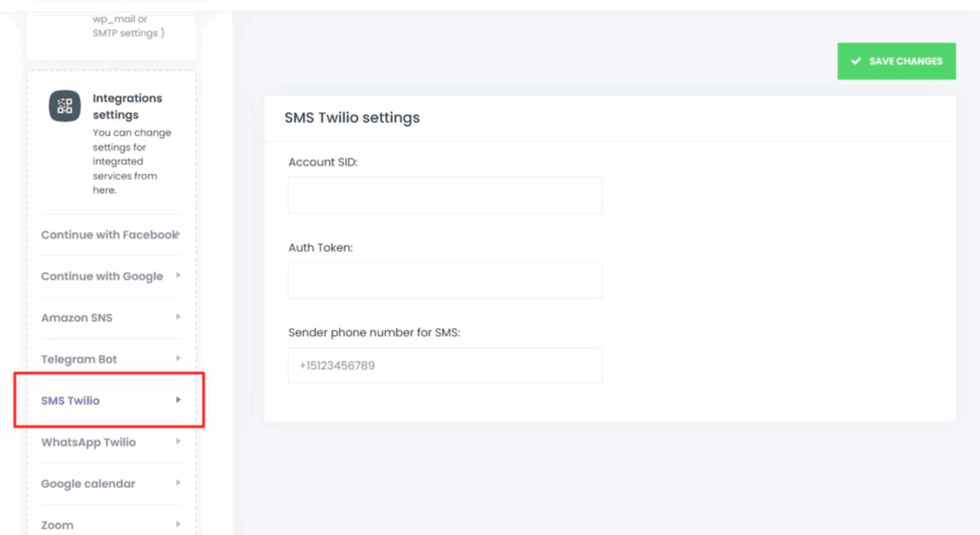Select the Google calendar integration
The image size is (980, 535).
111,483
